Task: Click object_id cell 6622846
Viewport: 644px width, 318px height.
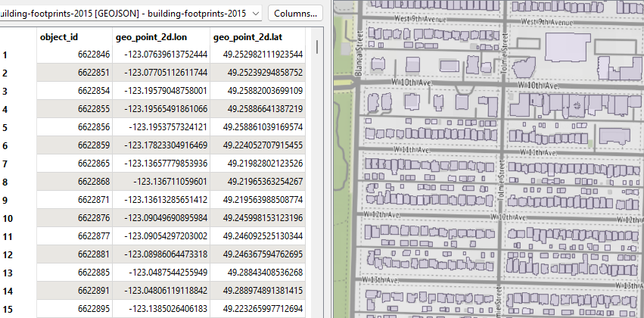Action: click(74, 55)
